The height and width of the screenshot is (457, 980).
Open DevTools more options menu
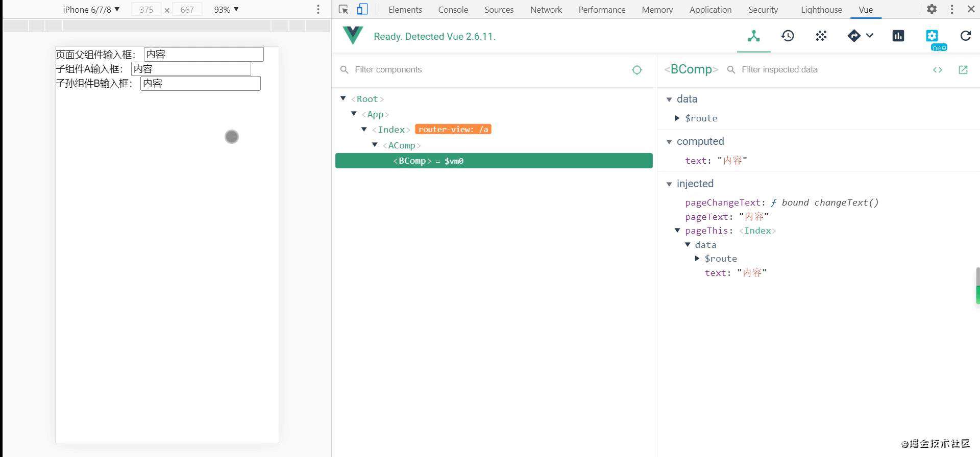(952, 9)
